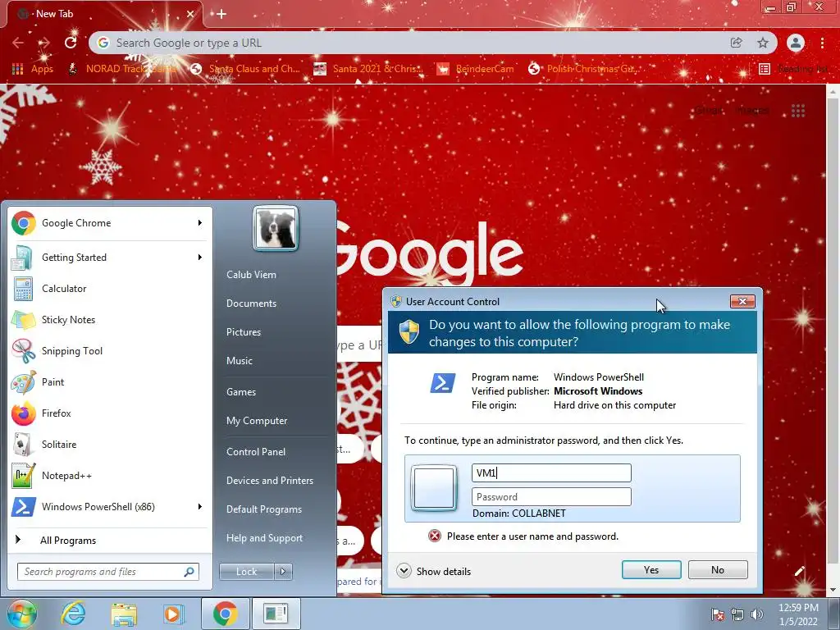Screen dimensions: 840x630
Task: Click the Password field in UAC
Action: click(551, 496)
